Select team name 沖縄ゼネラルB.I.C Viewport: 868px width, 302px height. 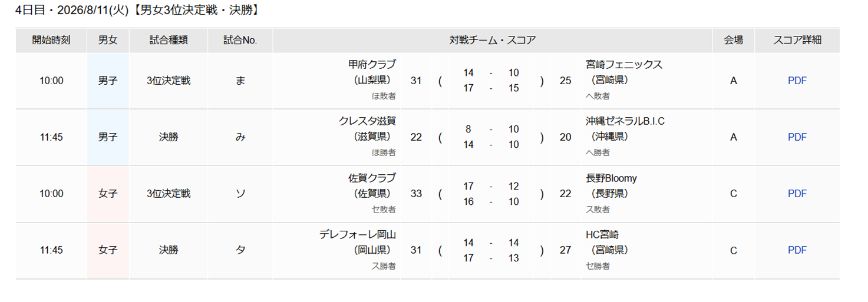[625, 121]
